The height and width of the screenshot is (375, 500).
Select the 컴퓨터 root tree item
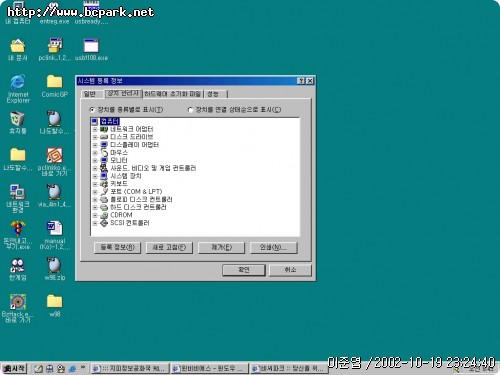click(x=110, y=121)
